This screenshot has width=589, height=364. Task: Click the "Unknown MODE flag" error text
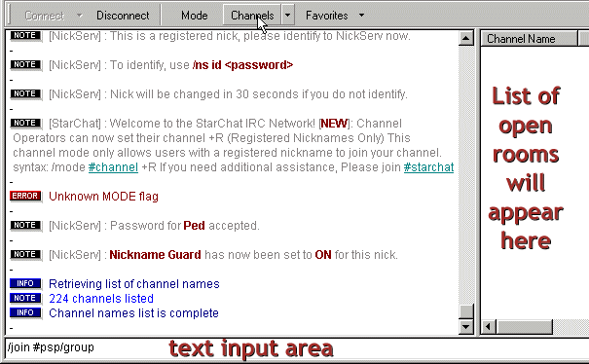[x=103, y=197]
